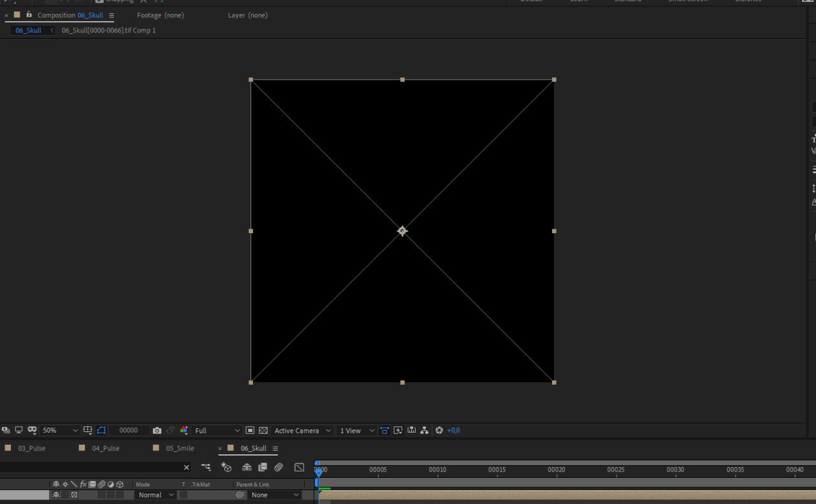816x504 pixels.
Task: Open the Normal blending mode dropdown
Action: 155,495
